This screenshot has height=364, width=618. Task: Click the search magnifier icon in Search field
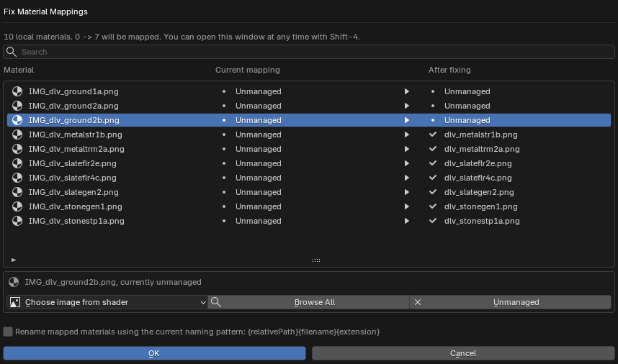12,52
